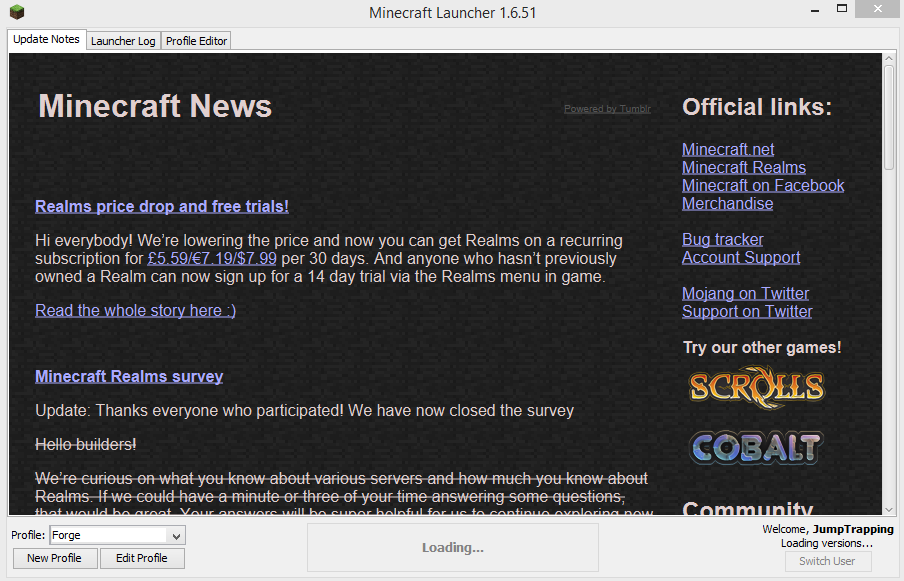Open the Profile Editor tab
Viewport: 904px width, 581px height.
(x=196, y=41)
